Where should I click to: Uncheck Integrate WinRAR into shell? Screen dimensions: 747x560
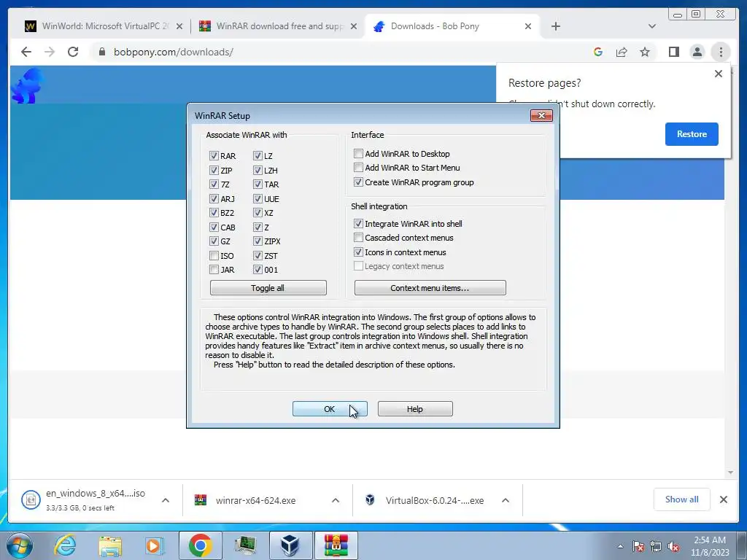[358, 223]
